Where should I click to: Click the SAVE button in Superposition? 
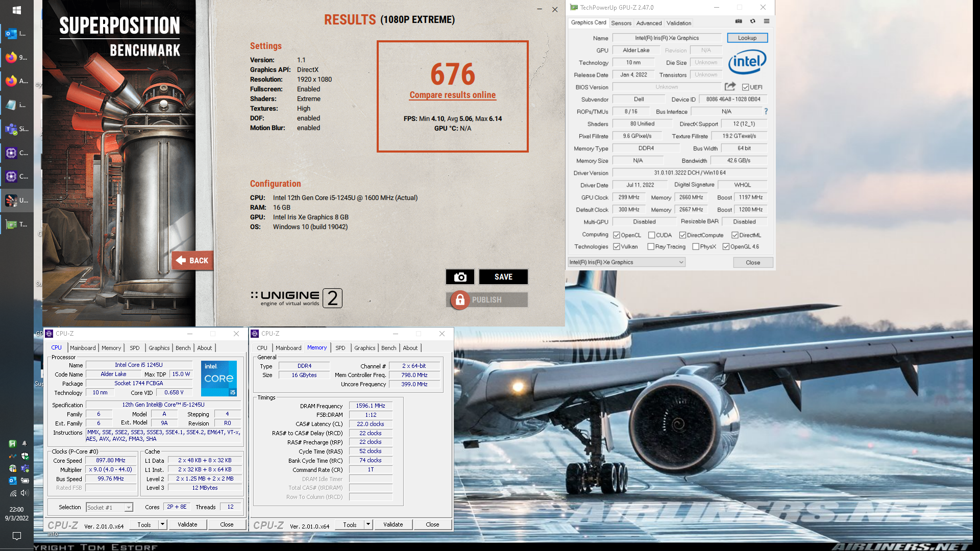click(503, 277)
